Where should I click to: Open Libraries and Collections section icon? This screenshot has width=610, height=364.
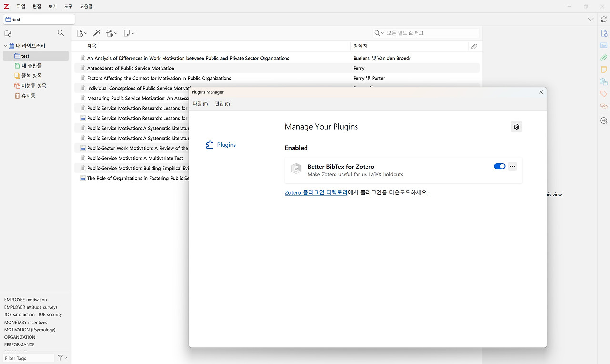[x=604, y=82]
